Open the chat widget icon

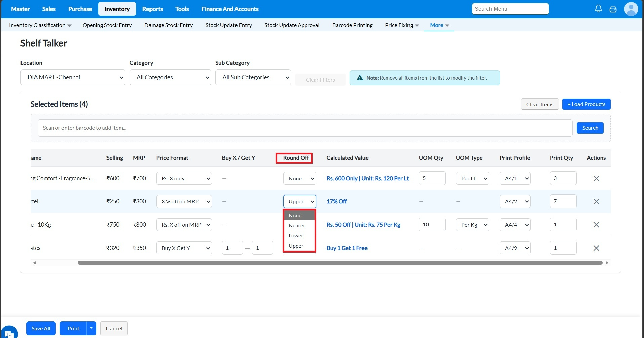9,333
